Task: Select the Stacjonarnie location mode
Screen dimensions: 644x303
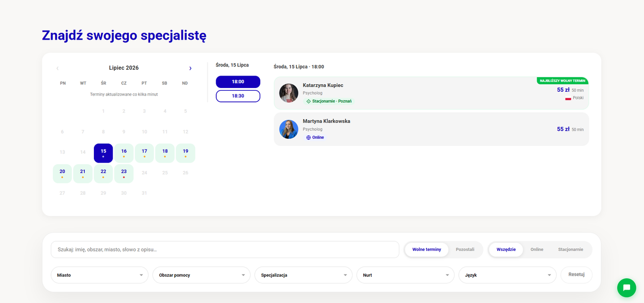Action: pyautogui.click(x=570, y=249)
